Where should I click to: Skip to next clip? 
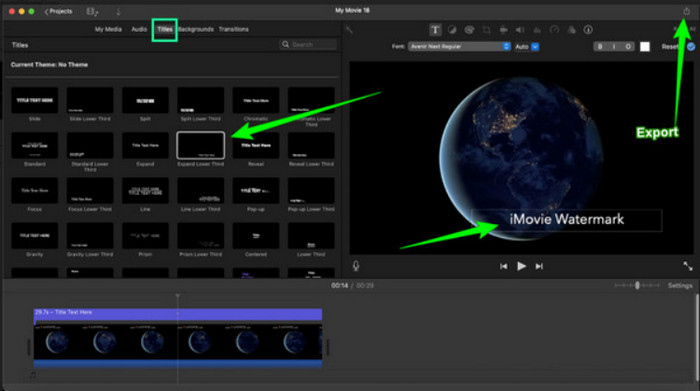tap(539, 266)
